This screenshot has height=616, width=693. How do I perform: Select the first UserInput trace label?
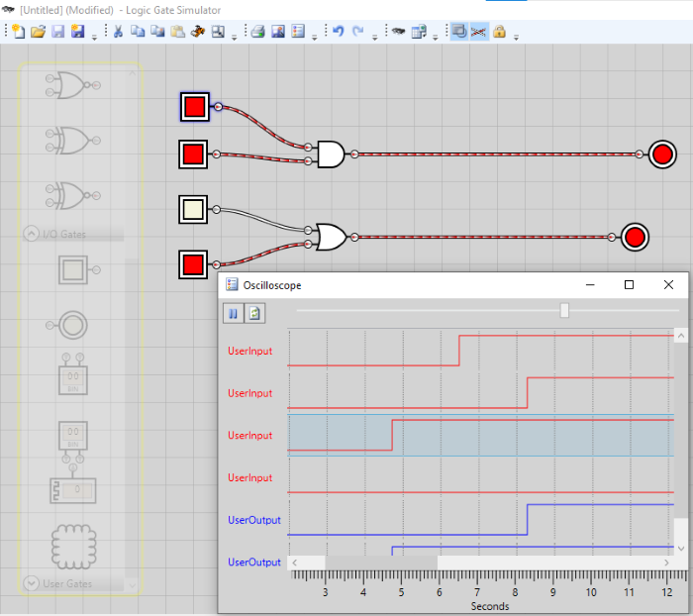coord(249,351)
